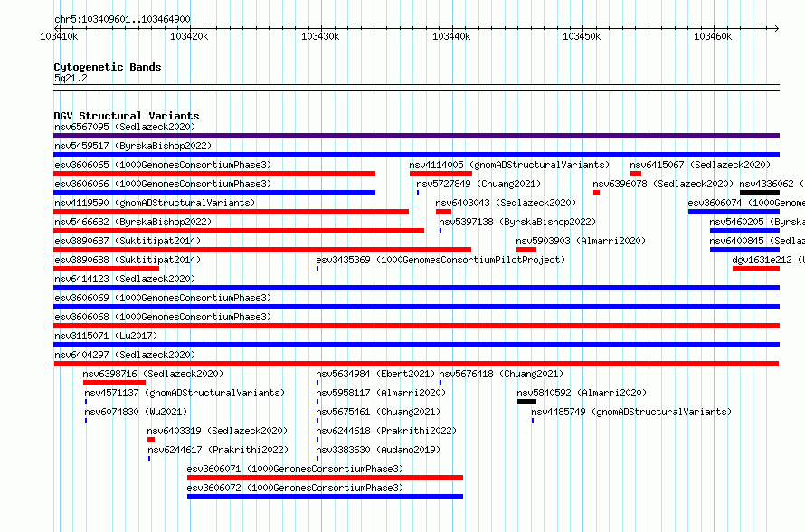Click the red bar under esv3606071
The height and width of the screenshot is (532, 805).
(325, 478)
